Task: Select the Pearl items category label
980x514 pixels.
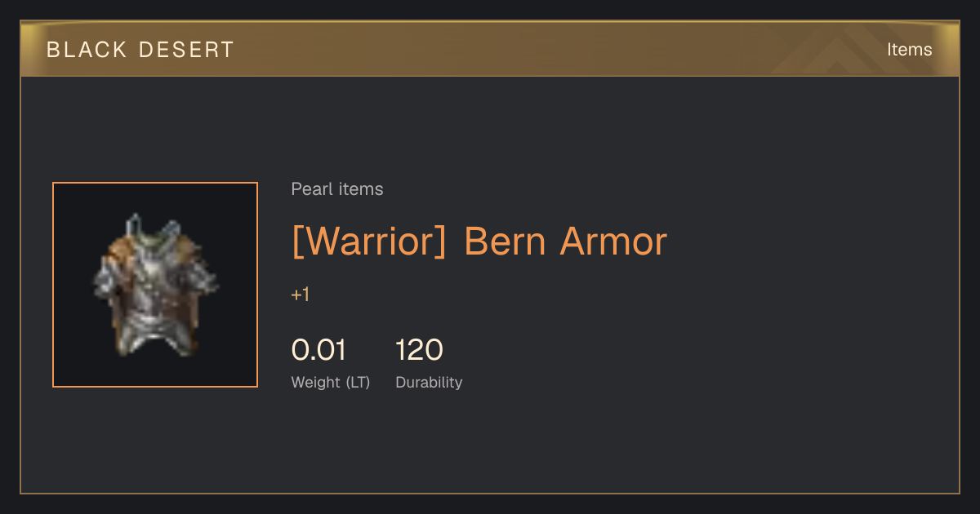Action: click(337, 189)
